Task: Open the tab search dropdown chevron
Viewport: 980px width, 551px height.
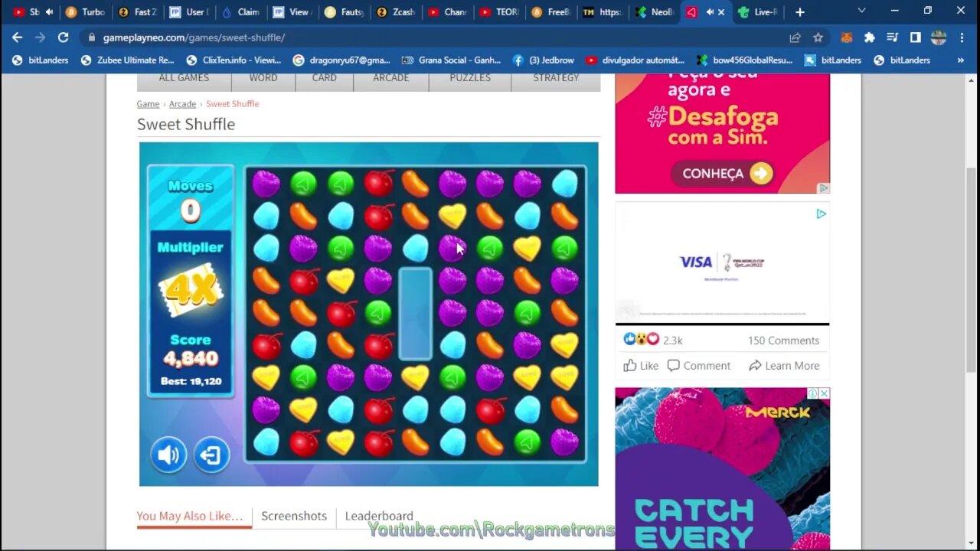Action: pyautogui.click(x=861, y=11)
